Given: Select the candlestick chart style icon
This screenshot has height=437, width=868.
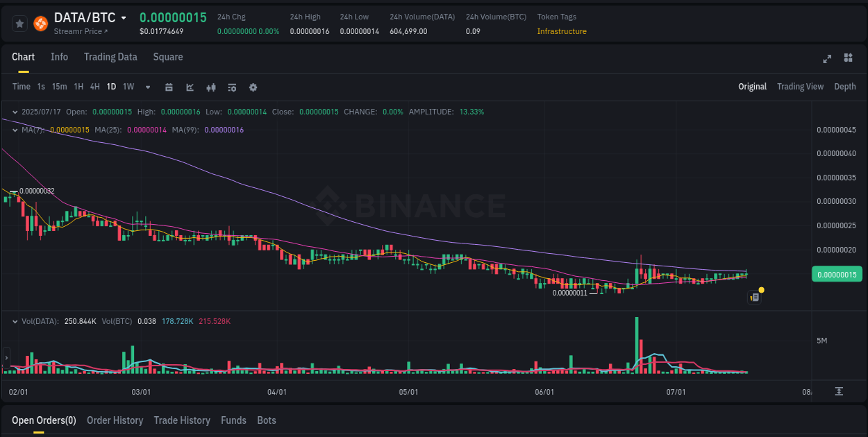Looking at the screenshot, I should [211, 87].
